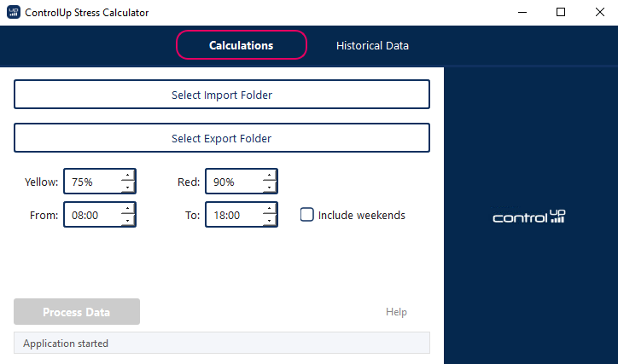This screenshot has width=618, height=364.
Task: Click the 'Application started' status text
Action: point(66,344)
